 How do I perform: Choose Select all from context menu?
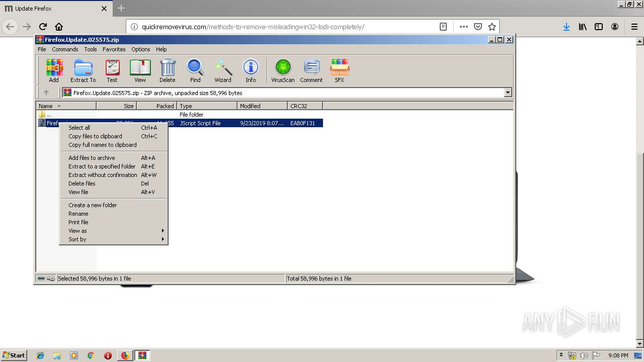pos(114,128)
